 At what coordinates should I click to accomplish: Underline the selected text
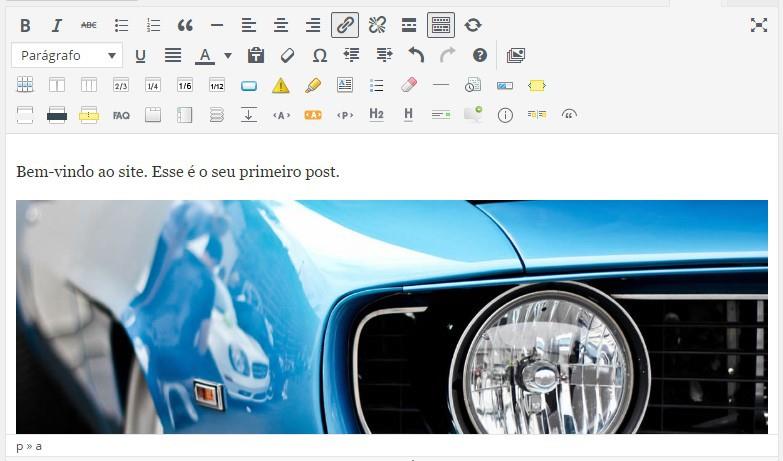(140, 55)
